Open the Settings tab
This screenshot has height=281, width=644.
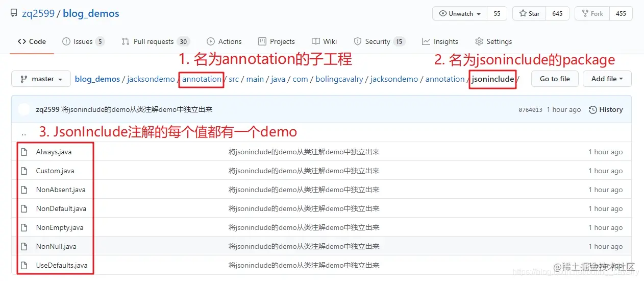(x=493, y=41)
